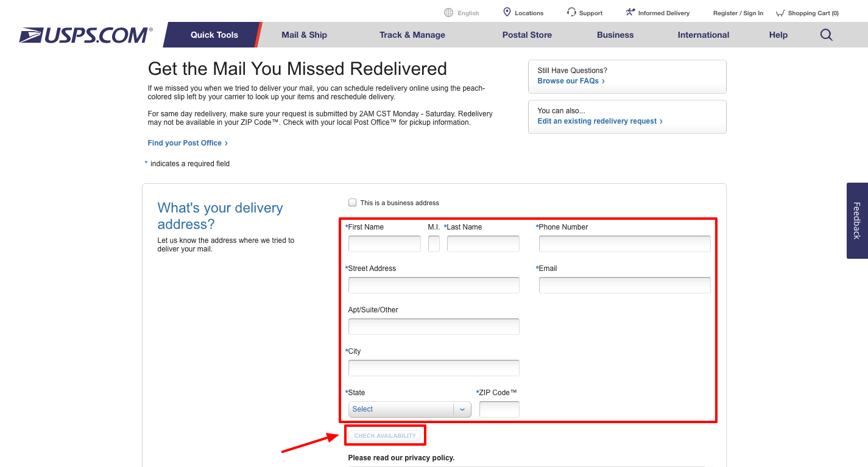868x467 pixels.
Task: Click the Informed Delivery icon
Action: tap(630, 12)
